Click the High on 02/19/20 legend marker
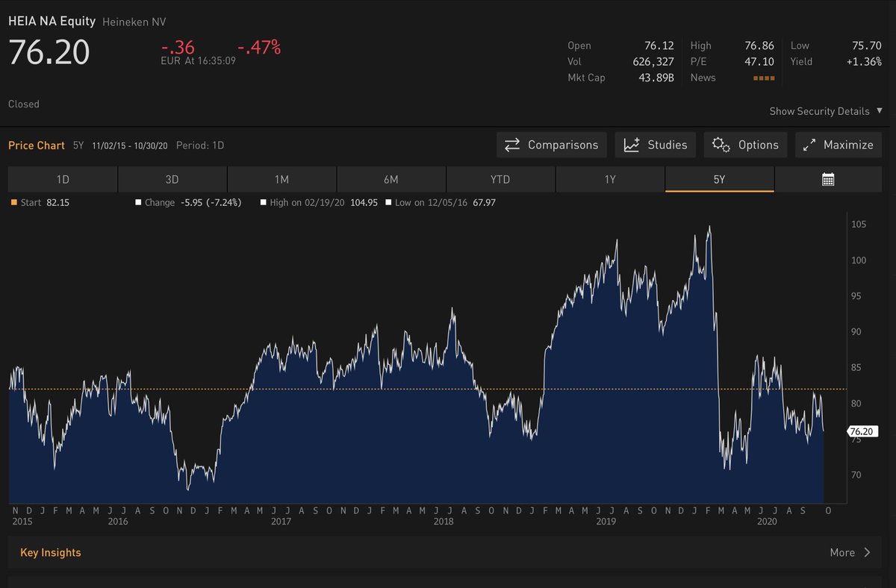896x588 pixels. point(264,202)
